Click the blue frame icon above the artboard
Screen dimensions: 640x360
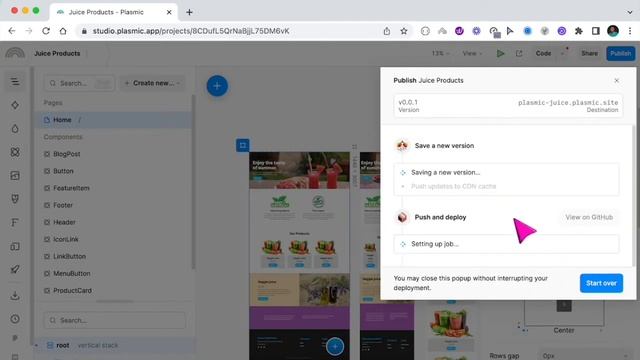tap(242, 145)
